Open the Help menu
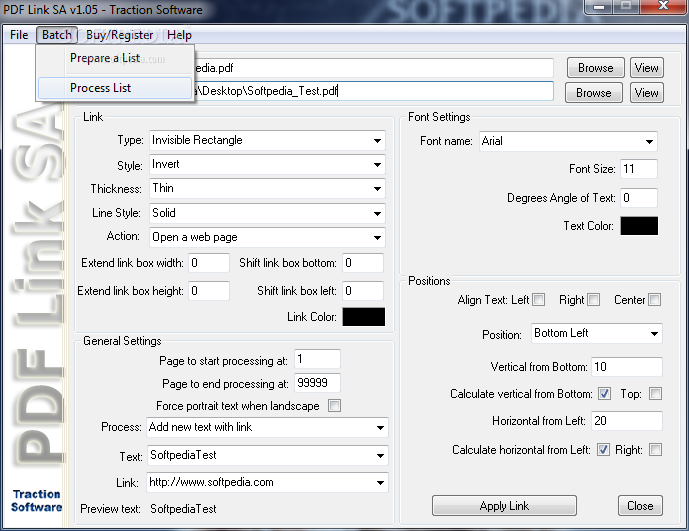Viewport: 689px width, 531px height. click(179, 35)
